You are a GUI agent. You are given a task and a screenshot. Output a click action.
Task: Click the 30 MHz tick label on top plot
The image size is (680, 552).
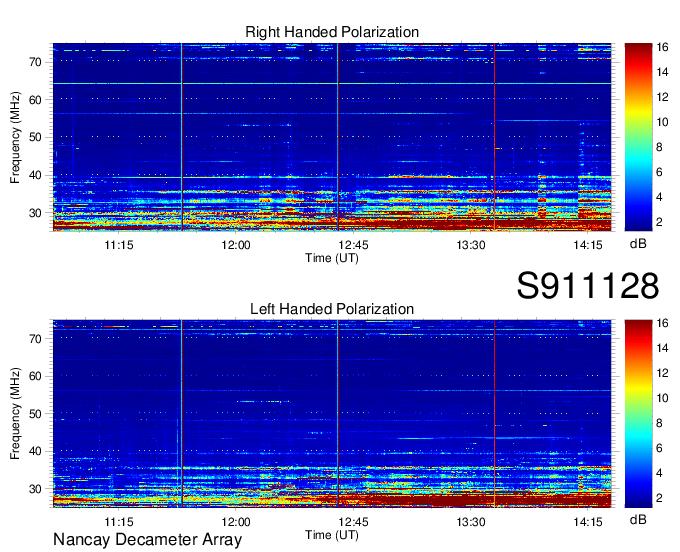point(35,213)
